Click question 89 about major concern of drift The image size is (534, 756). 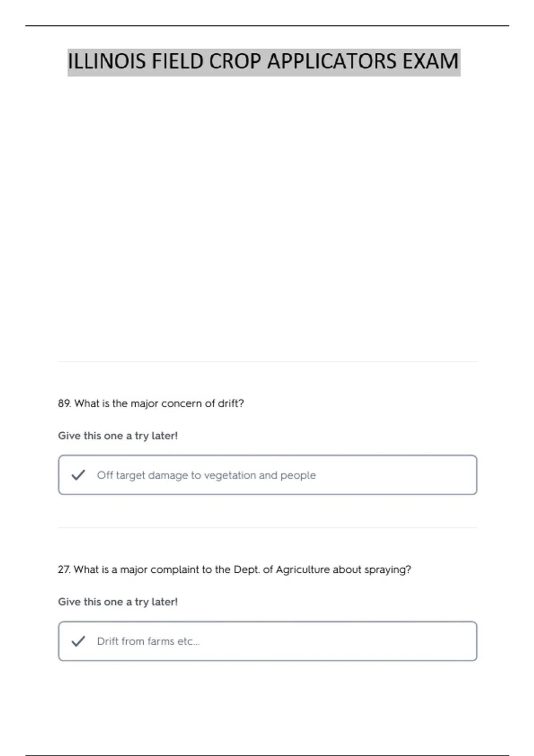click(151, 403)
